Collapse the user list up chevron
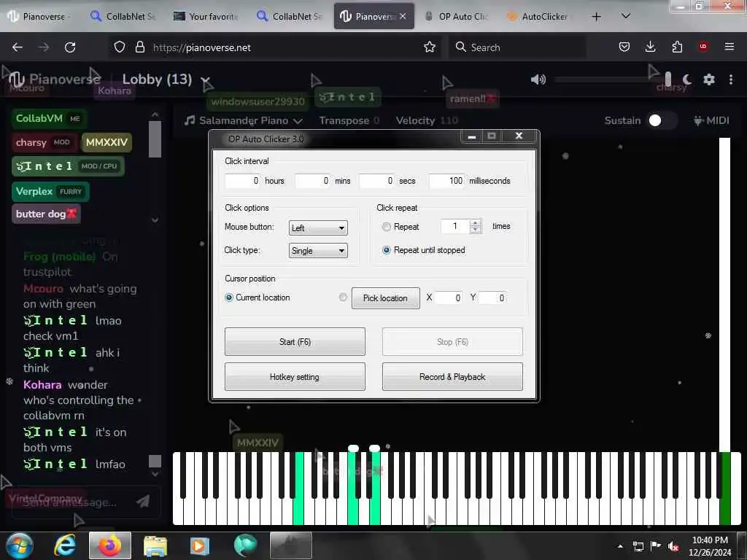Image resolution: width=747 pixels, height=560 pixels. point(155,114)
